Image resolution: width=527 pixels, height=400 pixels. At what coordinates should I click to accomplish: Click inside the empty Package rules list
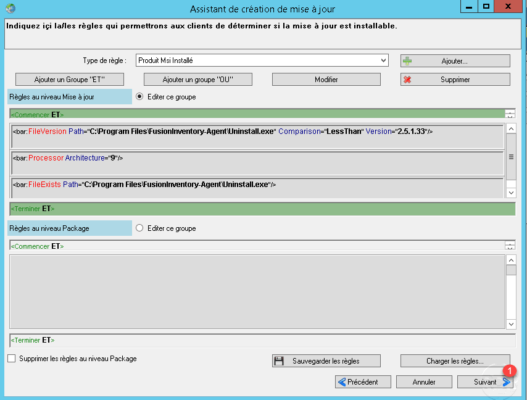click(x=257, y=291)
